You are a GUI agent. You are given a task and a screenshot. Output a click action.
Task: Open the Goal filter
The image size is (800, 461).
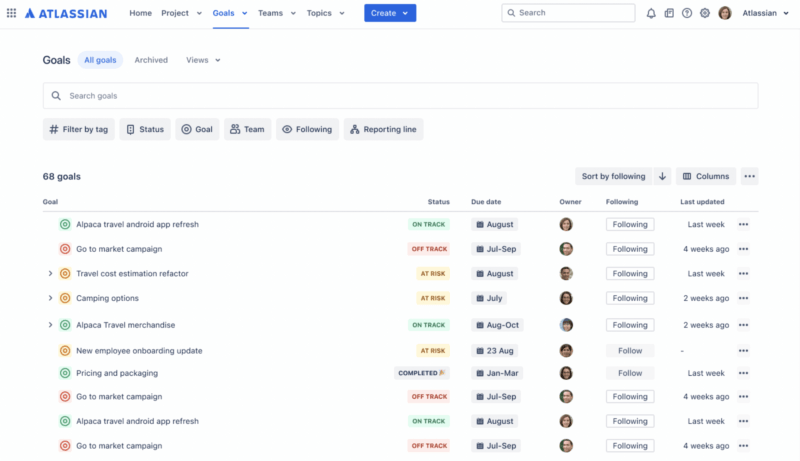pyautogui.click(x=197, y=130)
